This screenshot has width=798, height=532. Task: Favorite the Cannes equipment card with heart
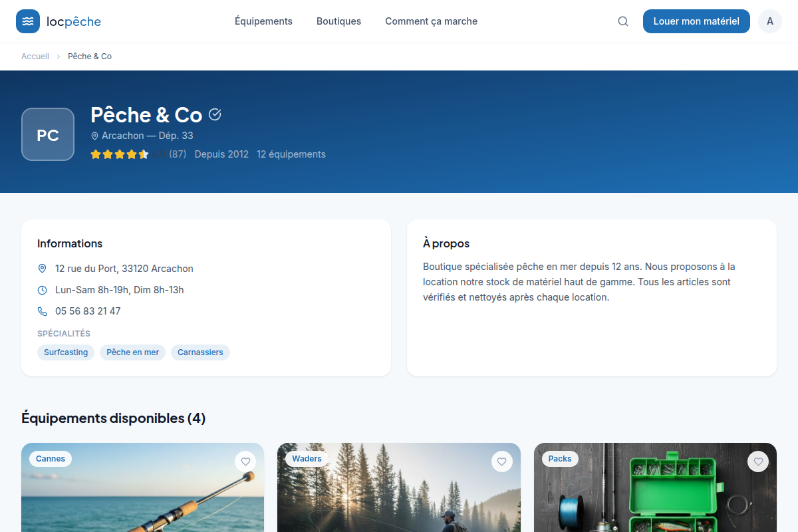(x=245, y=462)
